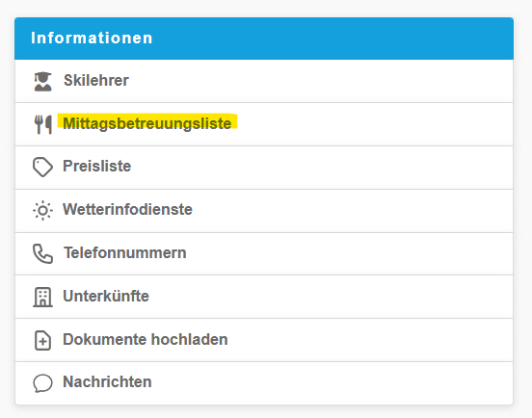Screen dimensions: 532x418
Task: Show the Unterkünfte page
Action: point(106,296)
